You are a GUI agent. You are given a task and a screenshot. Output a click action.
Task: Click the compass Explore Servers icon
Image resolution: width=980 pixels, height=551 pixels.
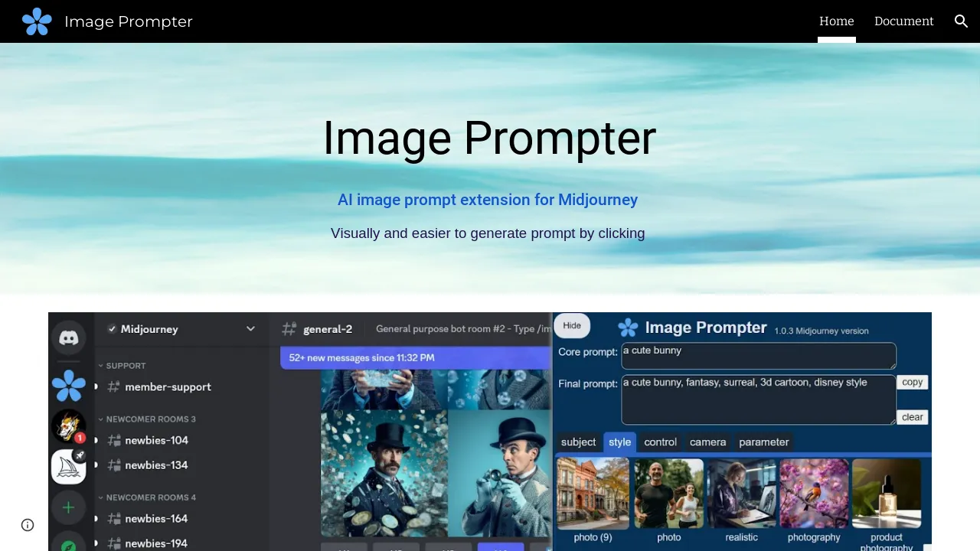tap(68, 543)
